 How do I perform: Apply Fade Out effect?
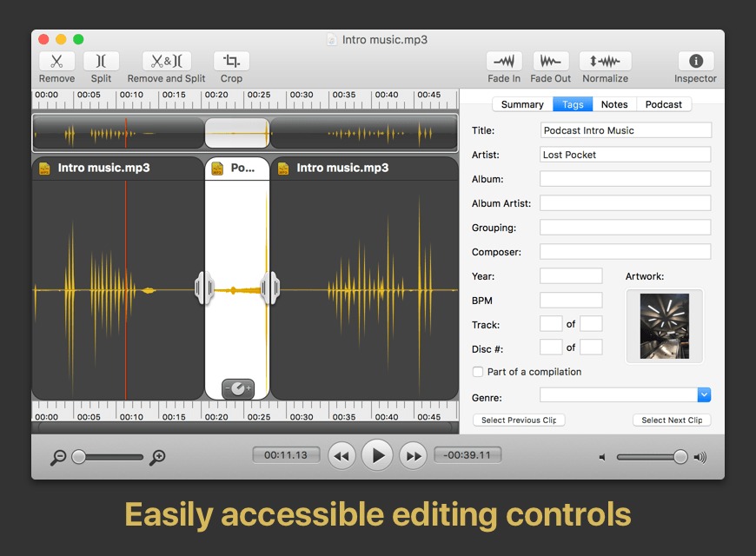click(x=551, y=62)
